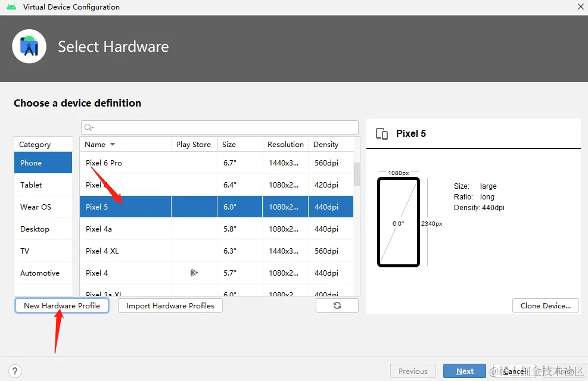Screen dimensions: 588x381
Task: Click the Android icon in the title bar
Action: (11, 7)
